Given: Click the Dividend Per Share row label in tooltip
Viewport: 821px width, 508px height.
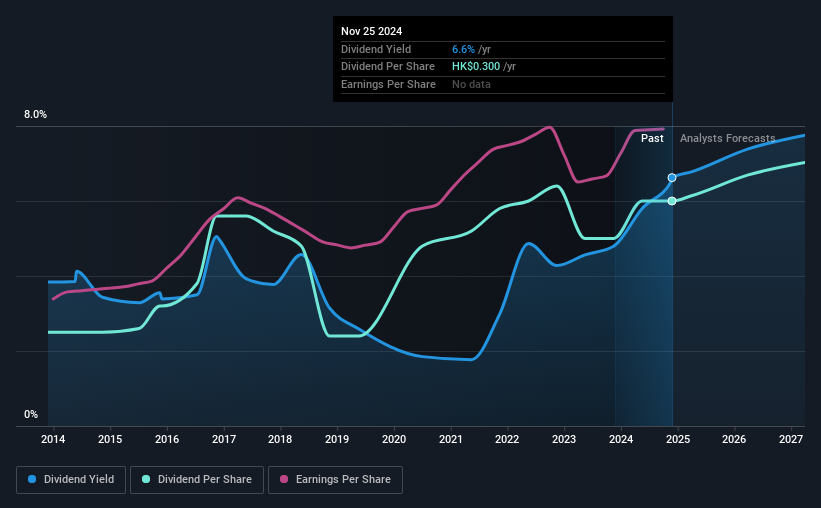Looking at the screenshot, I should tap(387, 67).
